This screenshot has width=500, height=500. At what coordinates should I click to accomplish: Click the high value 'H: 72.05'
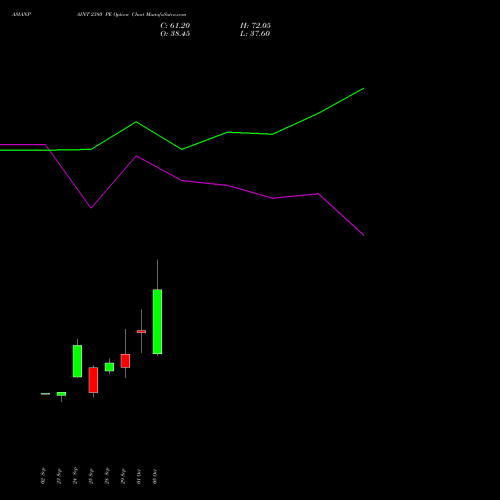pos(255,26)
